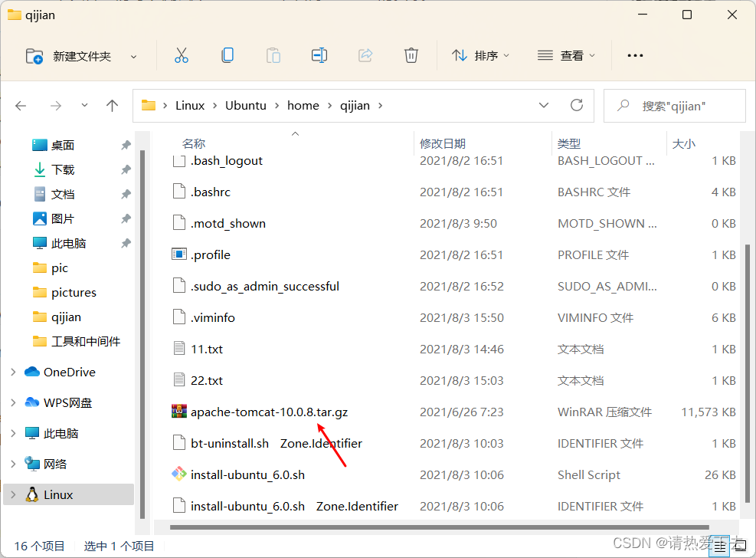756x558 pixels.
Task: Click home in the address breadcrumb
Action: coord(303,106)
